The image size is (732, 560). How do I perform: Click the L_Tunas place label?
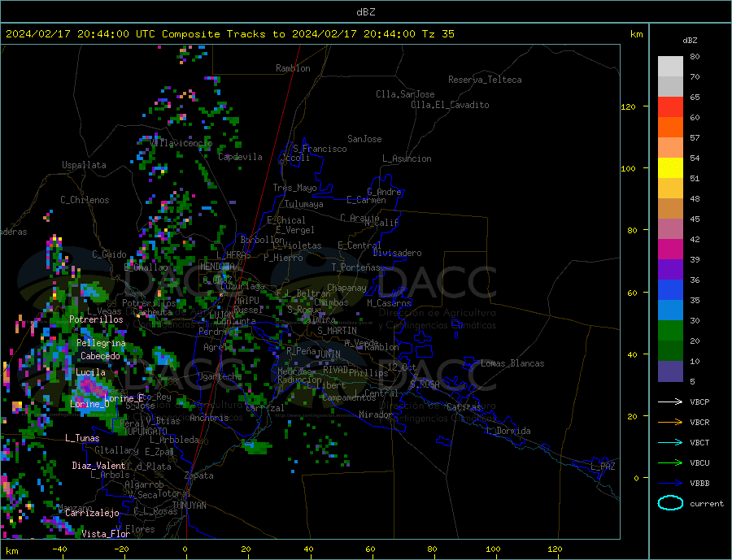coord(82,438)
